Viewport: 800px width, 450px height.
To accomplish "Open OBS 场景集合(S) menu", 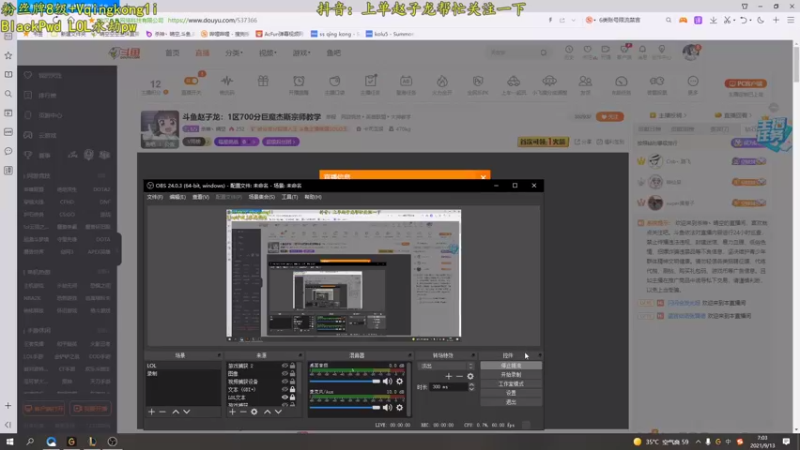I will click(x=261, y=197).
